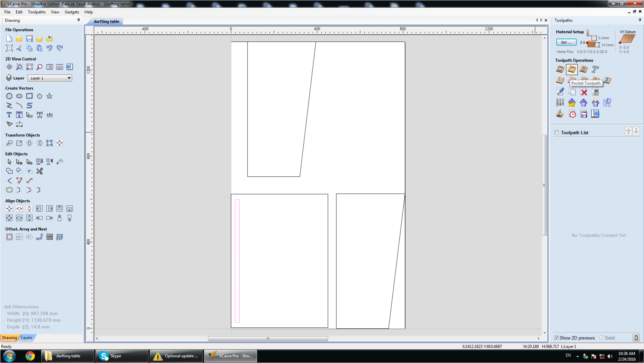Open the Edit menu
Viewport: 644px width, 363px height.
[19, 12]
